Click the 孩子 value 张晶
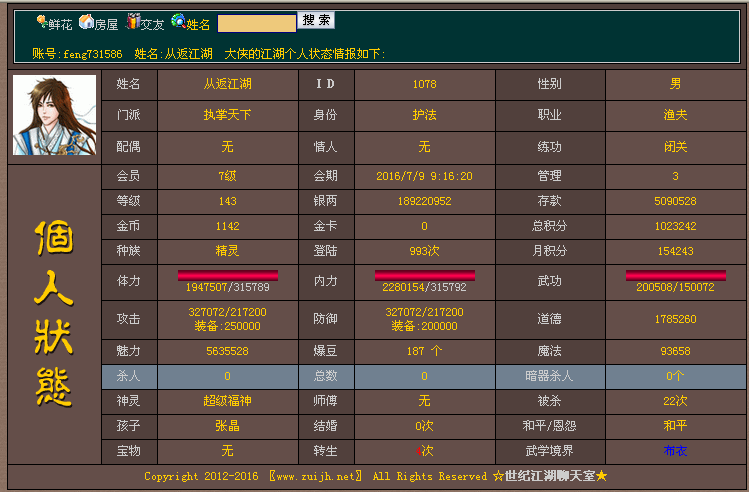This screenshot has height=492, width=749. (227, 426)
